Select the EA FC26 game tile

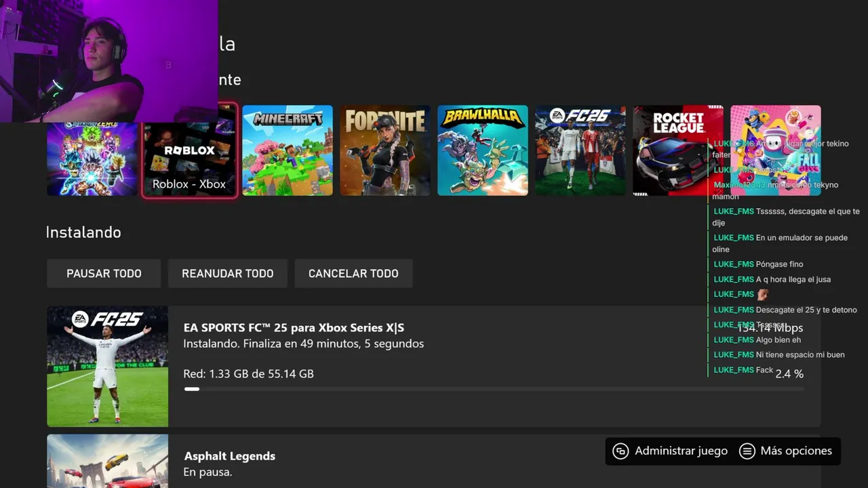[x=580, y=150]
